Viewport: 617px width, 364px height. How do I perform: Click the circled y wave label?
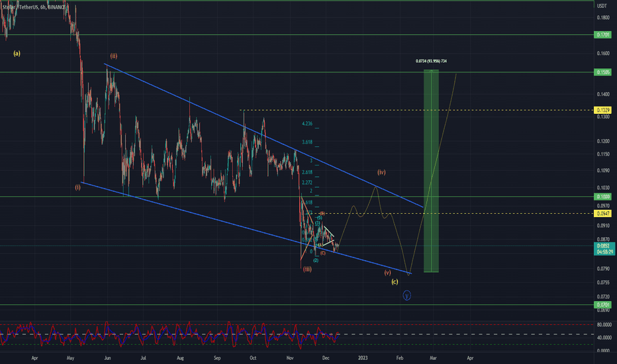(x=407, y=296)
